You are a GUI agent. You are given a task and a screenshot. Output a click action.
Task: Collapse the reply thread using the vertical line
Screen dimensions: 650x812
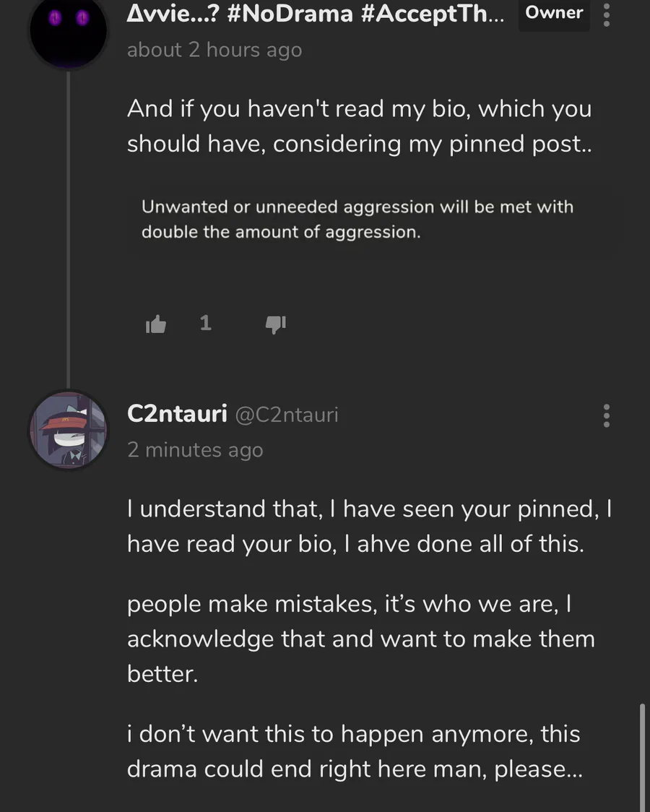coord(68,224)
